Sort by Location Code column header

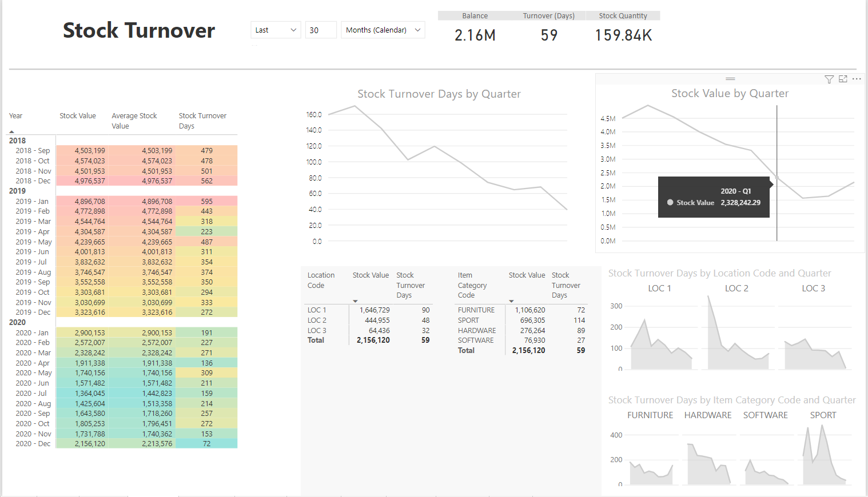[321, 280]
